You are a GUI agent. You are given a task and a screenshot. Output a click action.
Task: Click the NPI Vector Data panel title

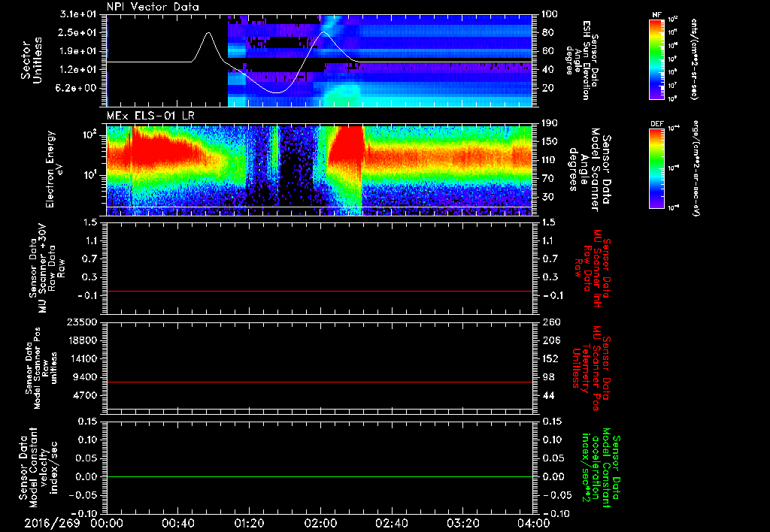(153, 7)
